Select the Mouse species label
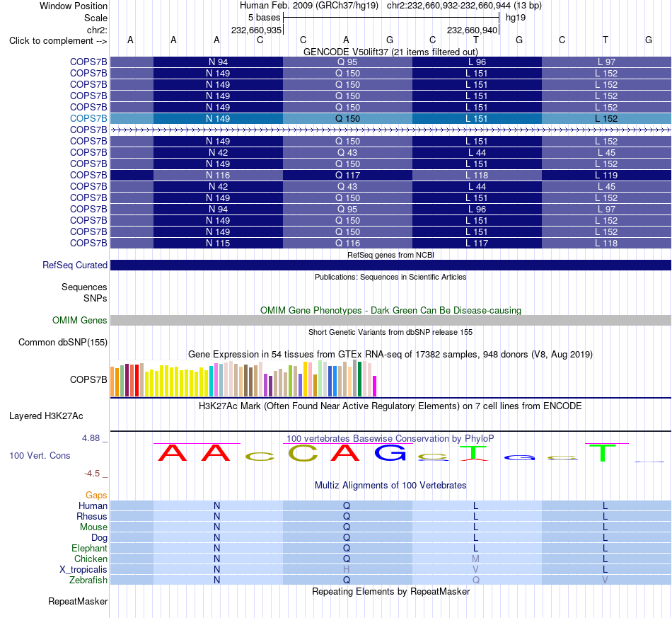Image resolution: width=672 pixels, height=618 pixels. tap(93, 527)
